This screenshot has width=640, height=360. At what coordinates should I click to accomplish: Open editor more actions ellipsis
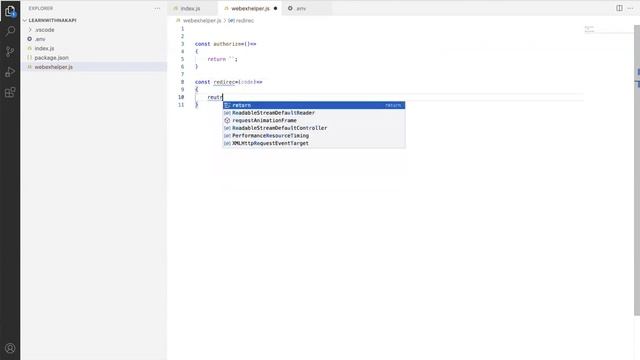click(630, 8)
